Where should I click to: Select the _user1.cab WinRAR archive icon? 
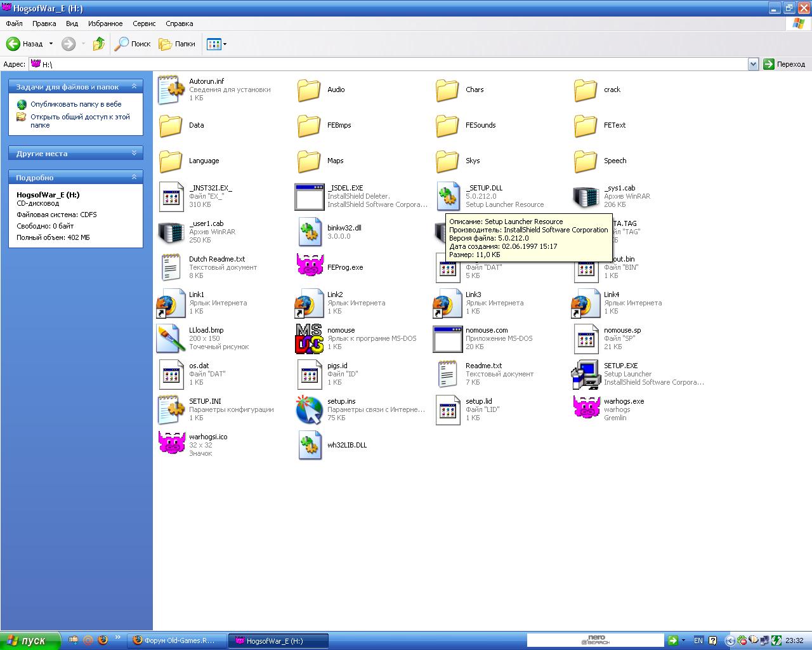tap(171, 232)
